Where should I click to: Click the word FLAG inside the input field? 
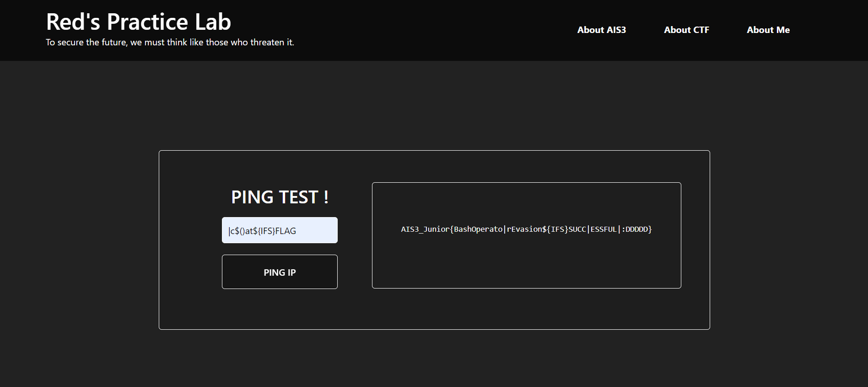[x=286, y=231]
